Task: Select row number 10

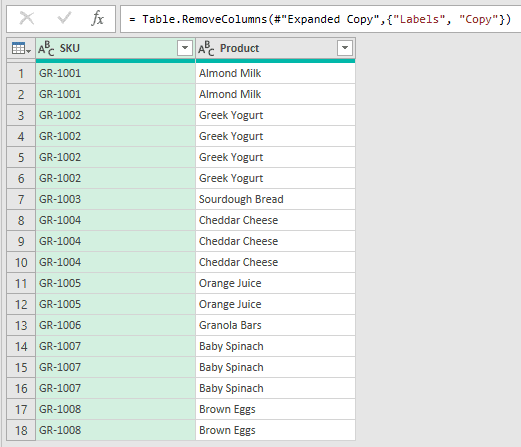Action: (x=21, y=262)
